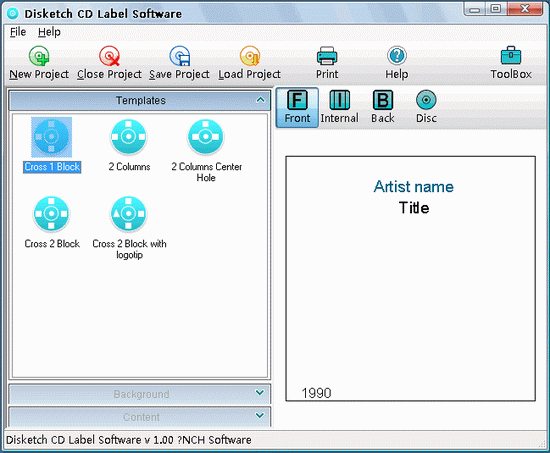Click the Artist name text on cover
The image size is (550, 453).
tap(414, 187)
